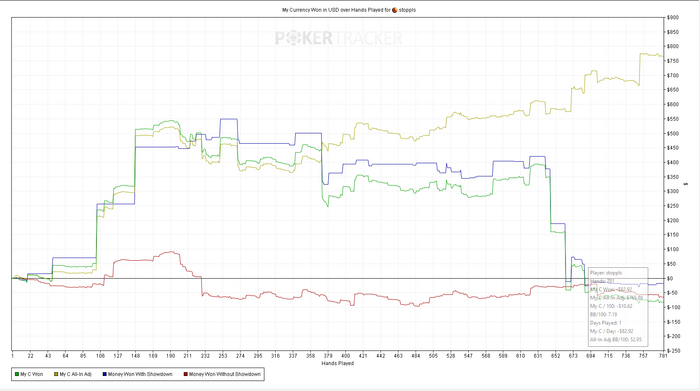
Task: Click the $-250 y-axis value
Action: tap(674, 351)
